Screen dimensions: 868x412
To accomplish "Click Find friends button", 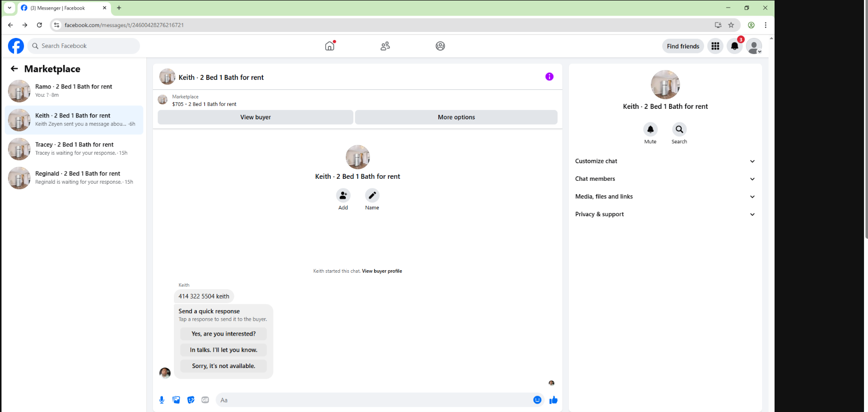I will point(683,46).
